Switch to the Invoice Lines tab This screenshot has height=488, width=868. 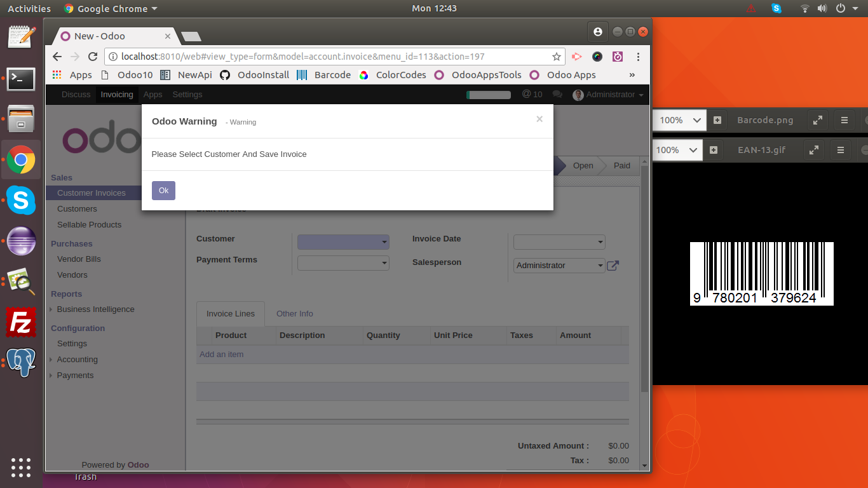point(231,313)
